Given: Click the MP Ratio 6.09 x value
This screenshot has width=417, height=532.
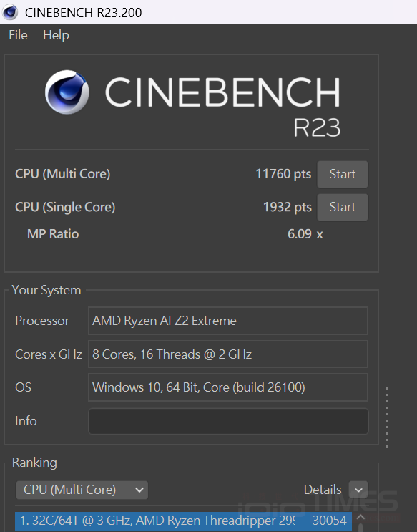Looking at the screenshot, I should point(305,234).
